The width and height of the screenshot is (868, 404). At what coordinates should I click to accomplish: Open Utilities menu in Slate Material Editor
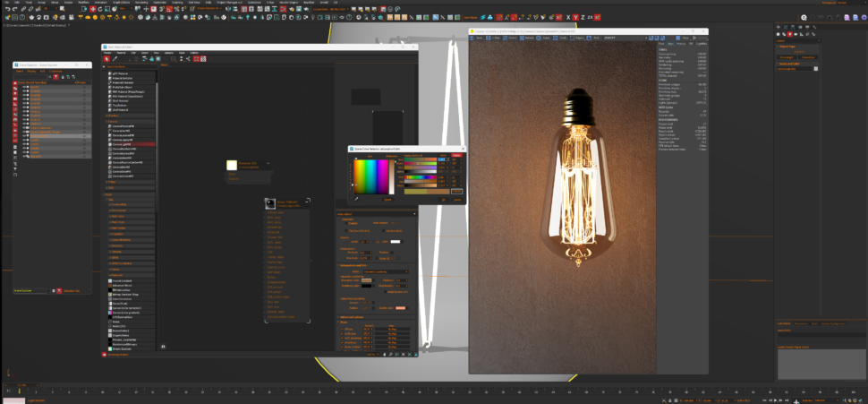(194, 53)
